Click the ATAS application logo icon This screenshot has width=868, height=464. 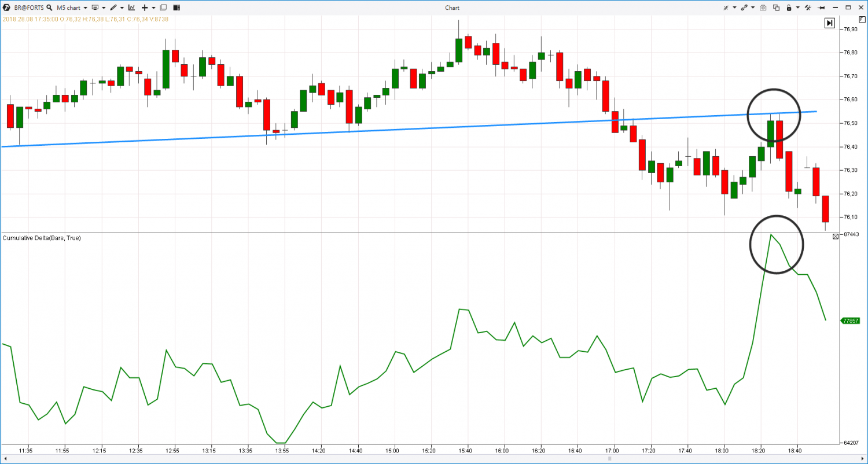tap(6, 8)
